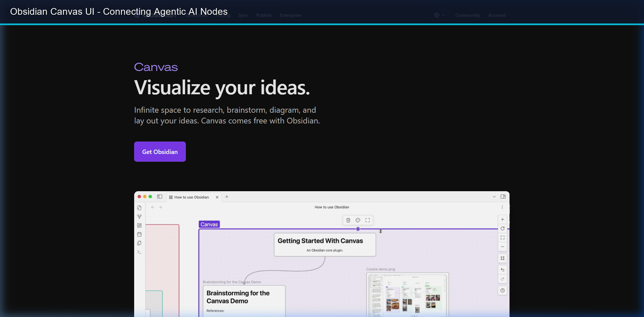Open the Account nav link
Screen dimensions: 644x317
click(x=497, y=15)
